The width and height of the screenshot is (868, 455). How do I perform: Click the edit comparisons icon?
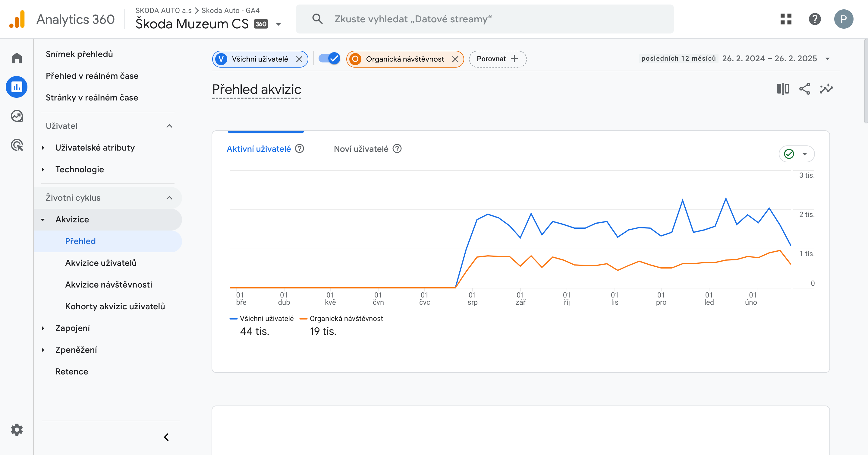point(782,89)
